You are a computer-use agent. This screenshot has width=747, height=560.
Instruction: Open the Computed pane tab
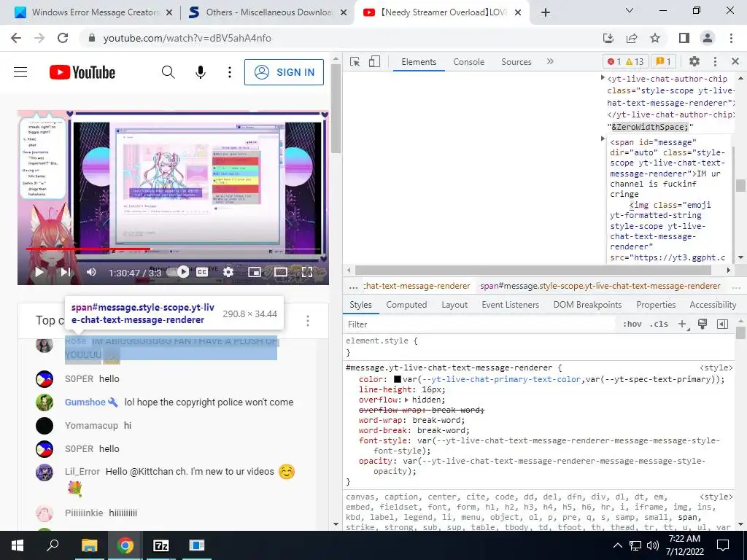click(406, 305)
